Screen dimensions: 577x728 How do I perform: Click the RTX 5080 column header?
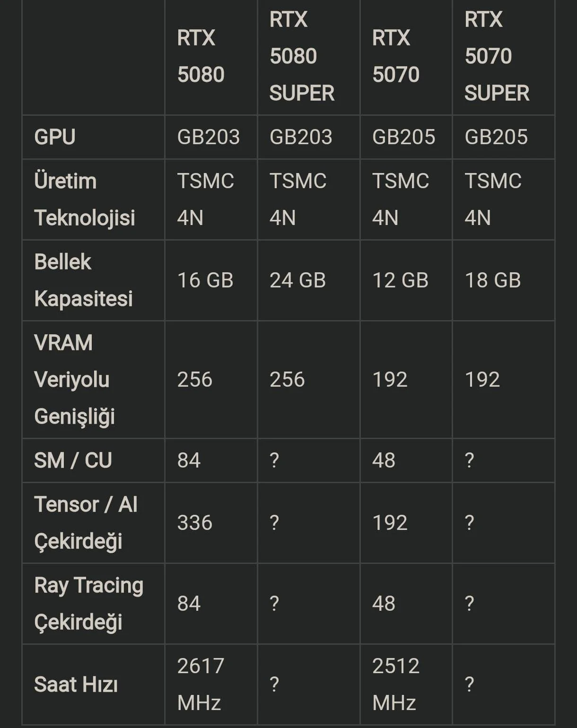point(201,56)
